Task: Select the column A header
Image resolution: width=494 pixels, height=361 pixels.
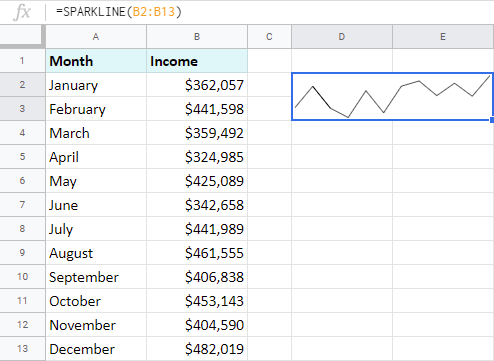Action: [x=96, y=37]
